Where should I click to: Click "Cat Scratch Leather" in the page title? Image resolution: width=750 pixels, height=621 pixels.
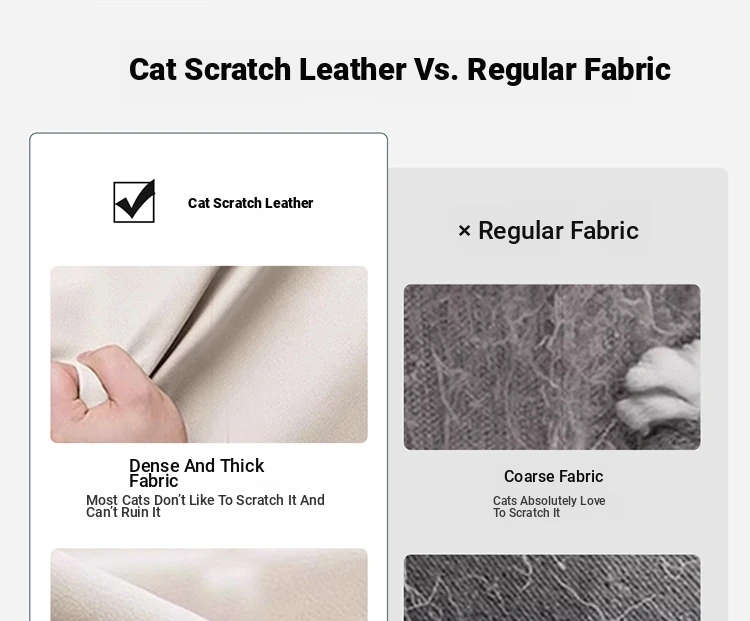268,69
